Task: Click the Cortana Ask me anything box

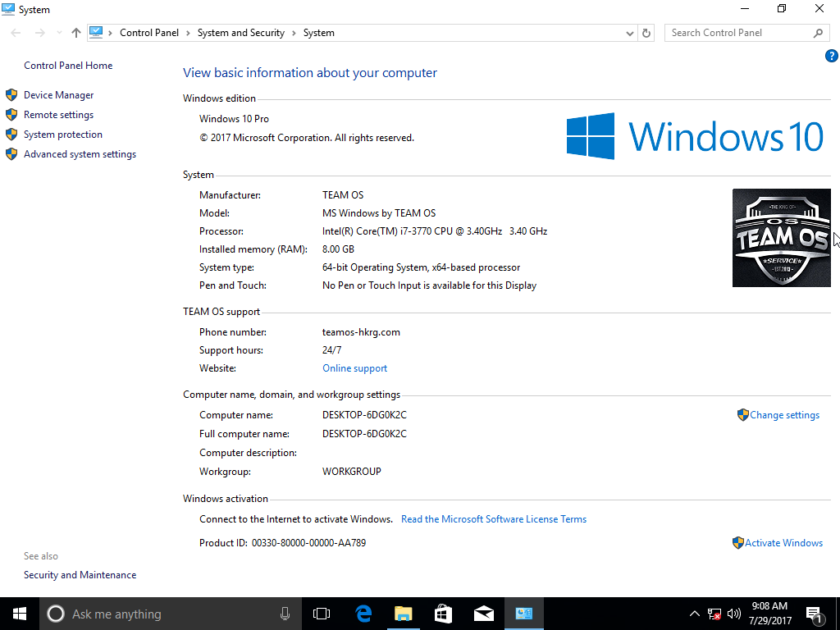Action: tap(170, 614)
